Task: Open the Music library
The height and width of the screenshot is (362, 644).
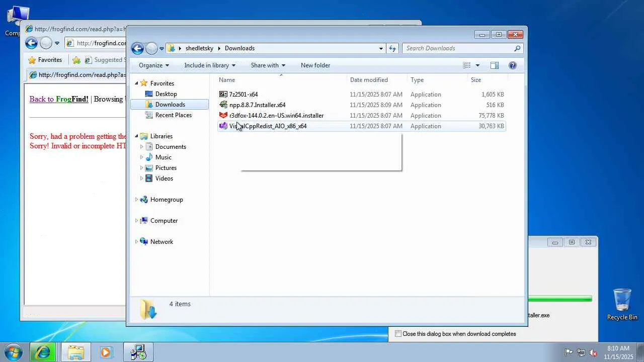Action: pyautogui.click(x=164, y=157)
